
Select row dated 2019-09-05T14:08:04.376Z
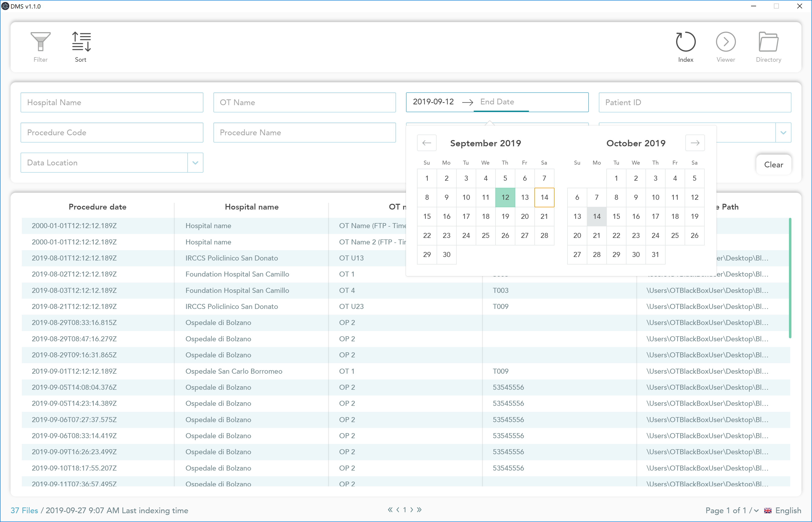click(x=406, y=387)
